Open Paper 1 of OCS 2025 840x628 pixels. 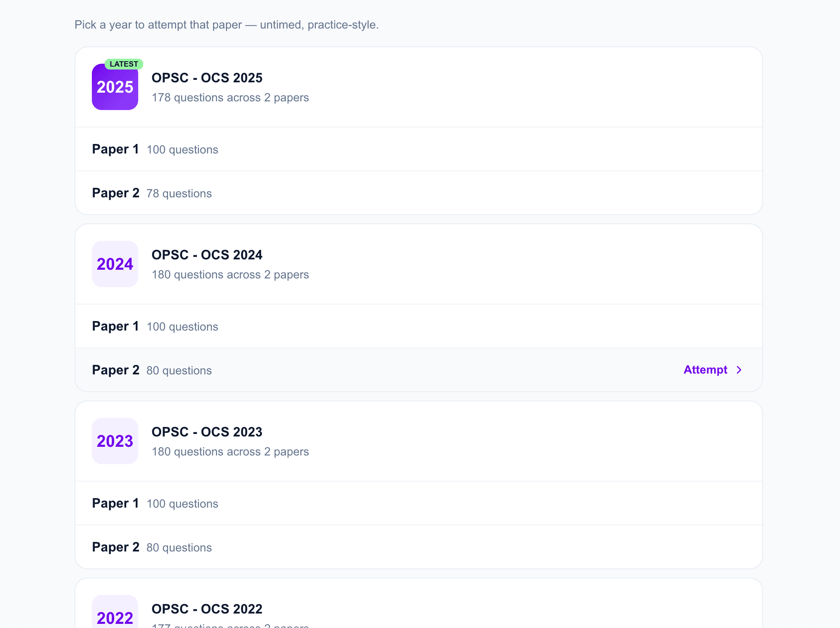(x=419, y=149)
